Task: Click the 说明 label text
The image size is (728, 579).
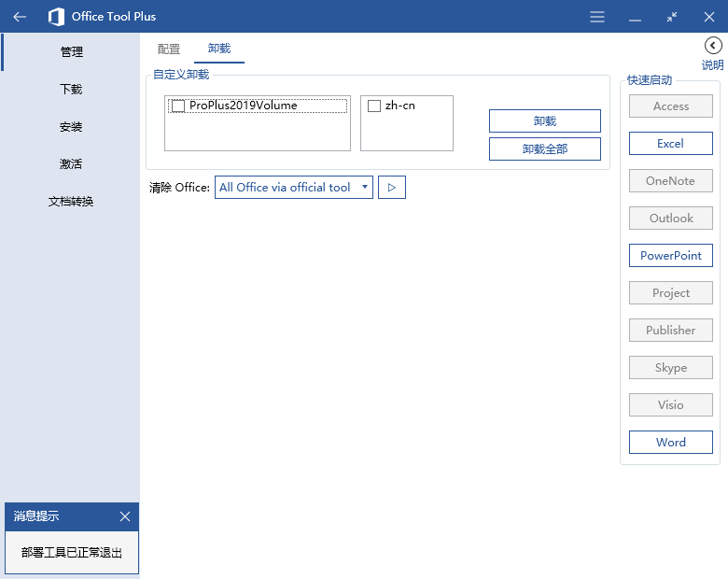Action: pos(713,64)
